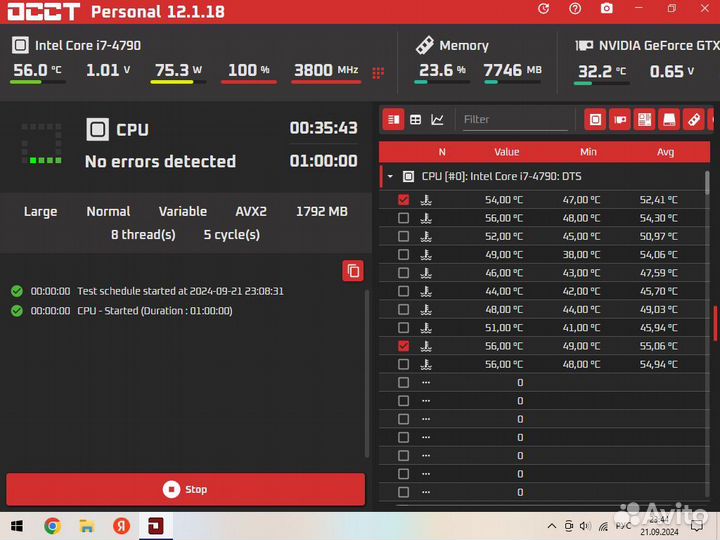Open Windows Start menu

pyautogui.click(x=17, y=526)
